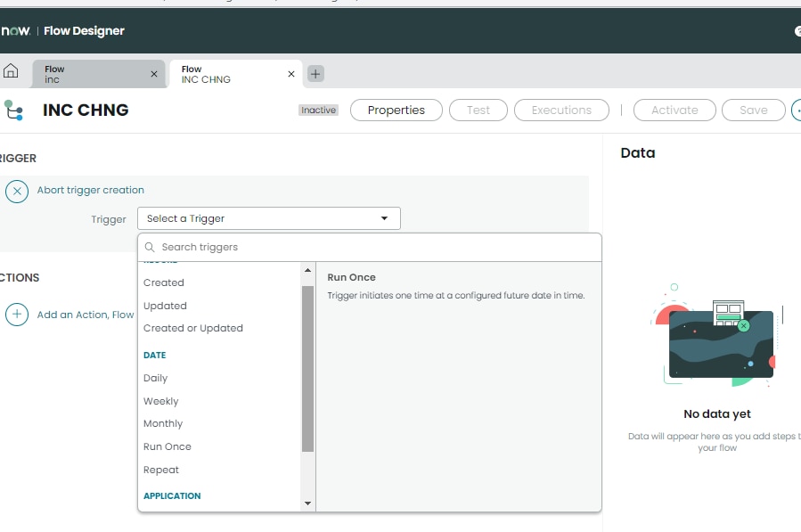Close the 'inc' flow tab
801x532 pixels.
click(x=154, y=74)
